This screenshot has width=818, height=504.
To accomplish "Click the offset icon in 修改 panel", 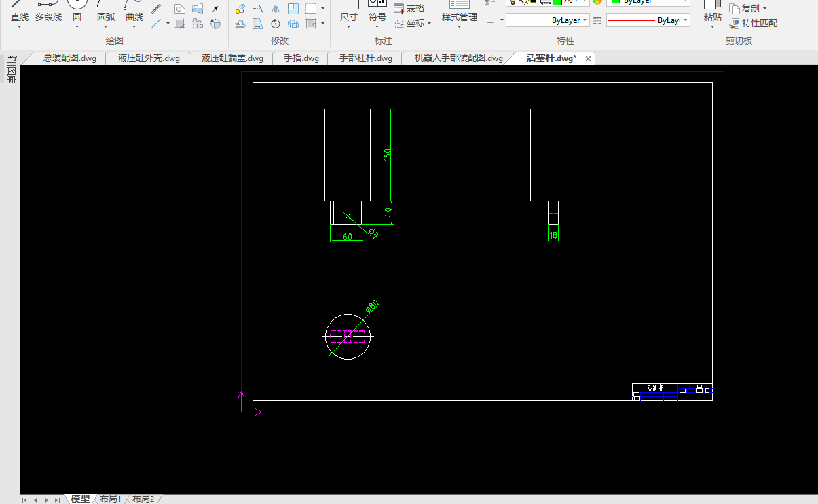I will [x=240, y=24].
